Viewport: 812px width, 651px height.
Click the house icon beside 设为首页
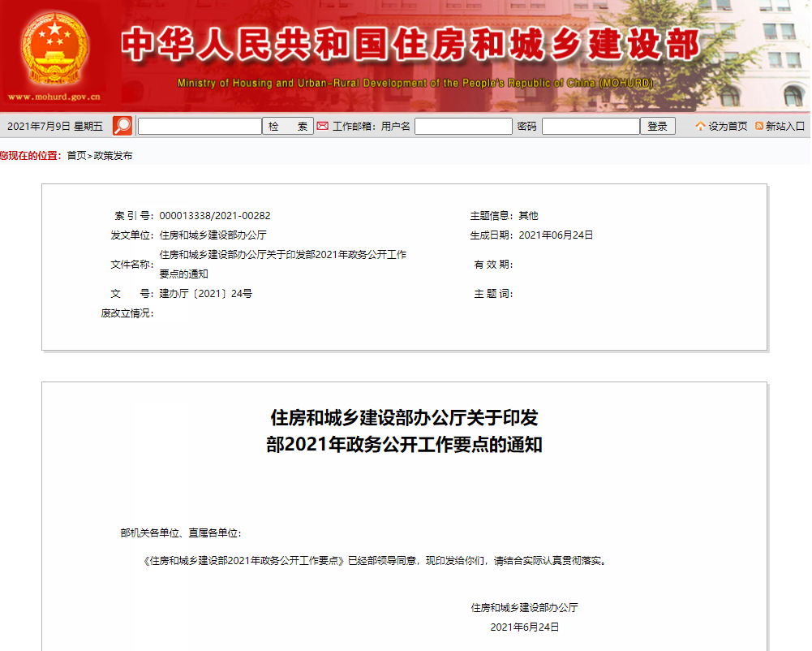pyautogui.click(x=700, y=126)
